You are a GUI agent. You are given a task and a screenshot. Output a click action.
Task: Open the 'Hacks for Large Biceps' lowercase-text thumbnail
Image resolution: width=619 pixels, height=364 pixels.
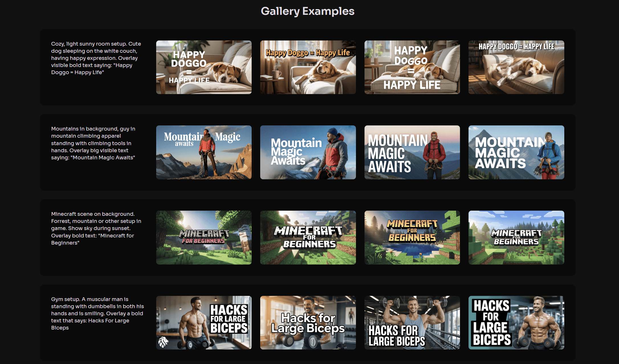[x=308, y=323]
